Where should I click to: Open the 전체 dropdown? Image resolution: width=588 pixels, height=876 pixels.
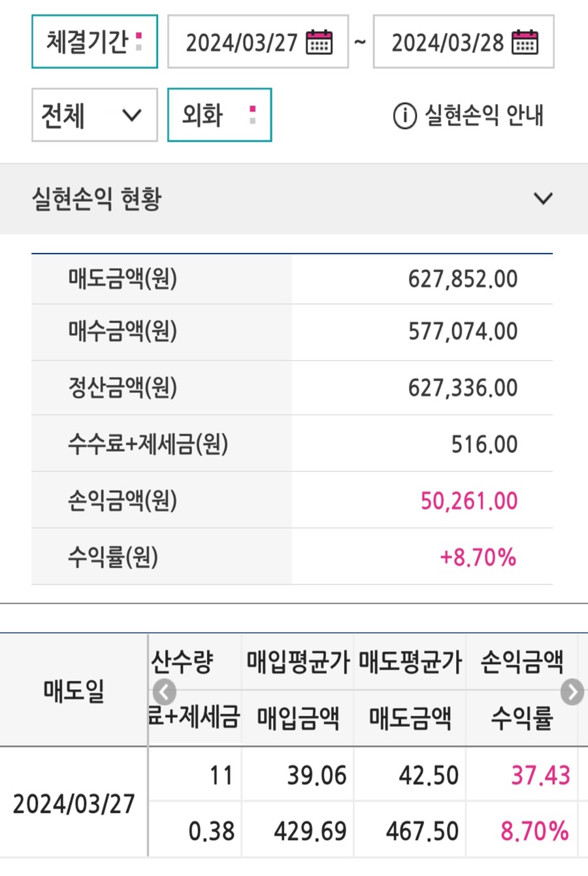pyautogui.click(x=95, y=115)
